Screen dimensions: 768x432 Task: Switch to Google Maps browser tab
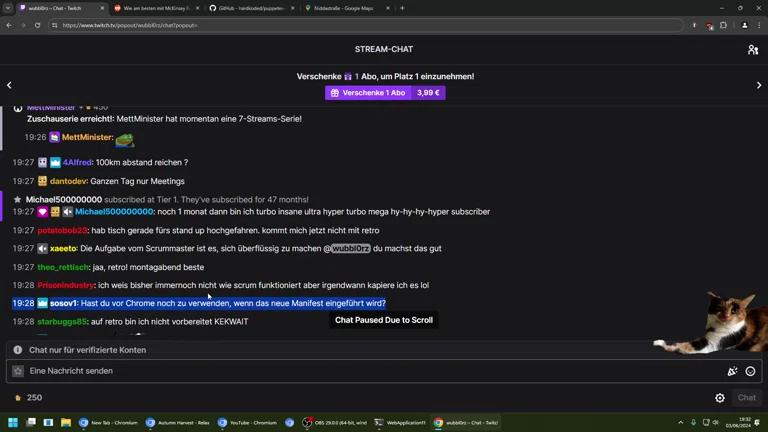343,8
